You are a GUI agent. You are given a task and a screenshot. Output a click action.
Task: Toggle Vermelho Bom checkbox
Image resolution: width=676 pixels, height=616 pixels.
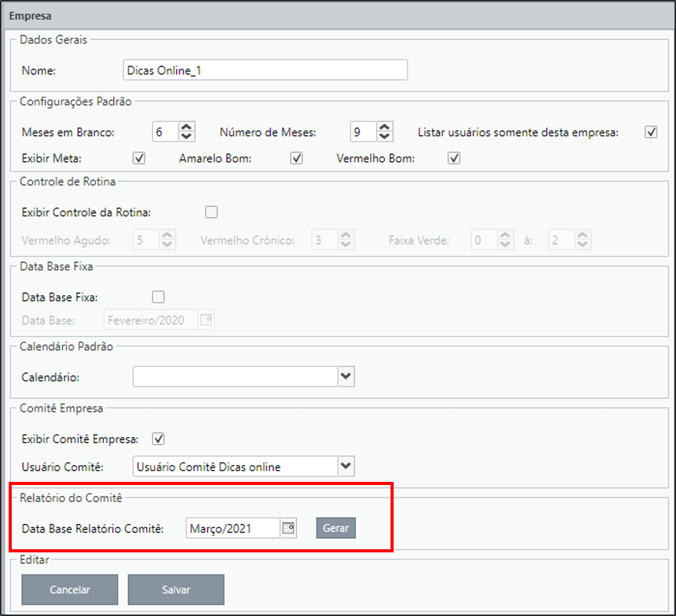(x=454, y=158)
